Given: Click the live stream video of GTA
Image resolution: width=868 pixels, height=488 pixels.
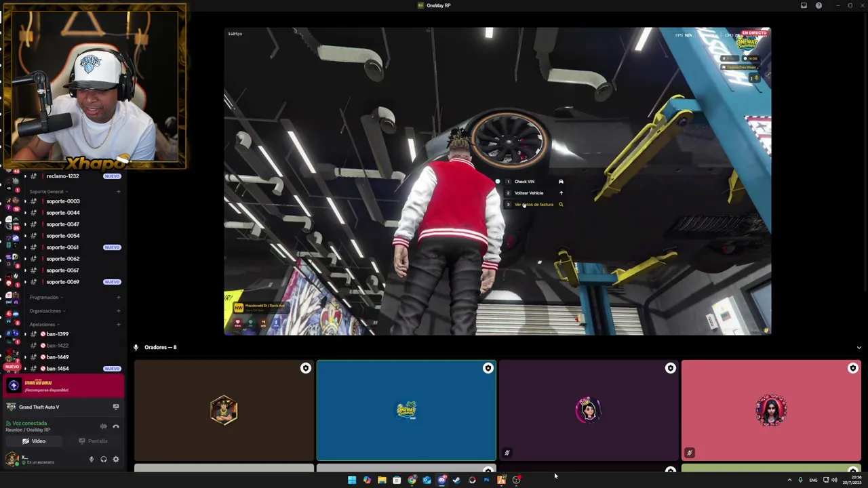Looking at the screenshot, I should pyautogui.click(x=497, y=181).
